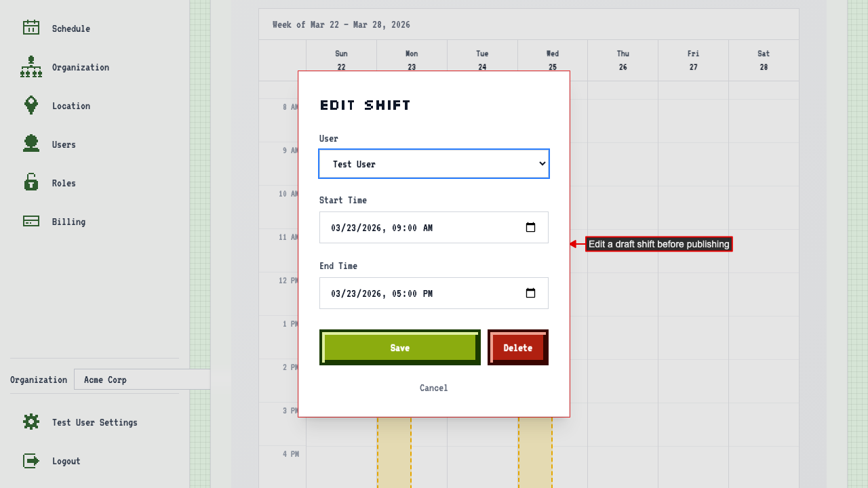Save the edited shift
868x488 pixels.
pyautogui.click(x=399, y=347)
